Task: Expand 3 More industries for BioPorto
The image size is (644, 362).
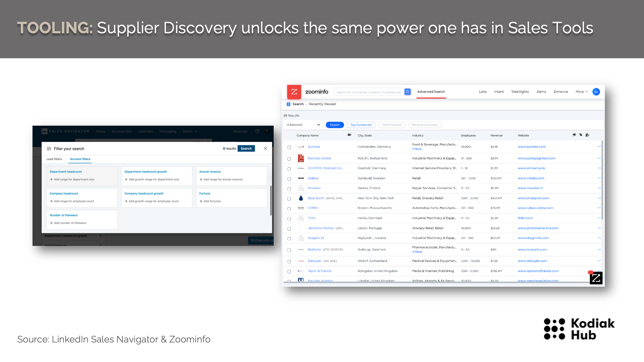Action: point(417,252)
